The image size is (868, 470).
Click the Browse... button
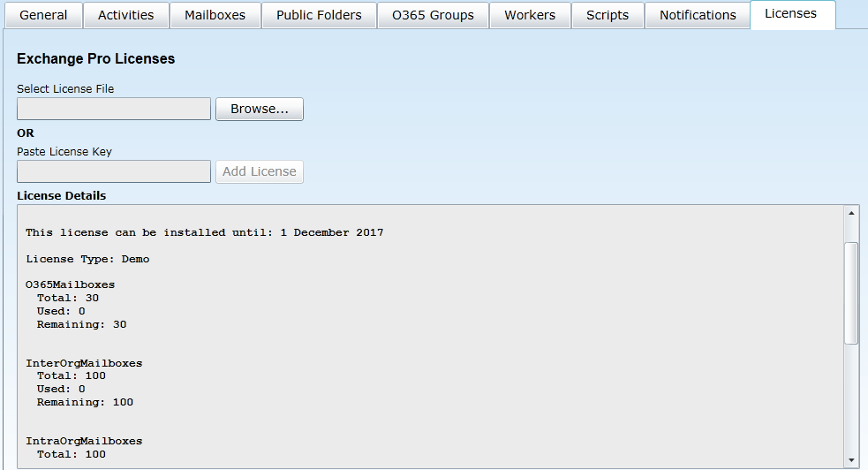click(x=259, y=109)
